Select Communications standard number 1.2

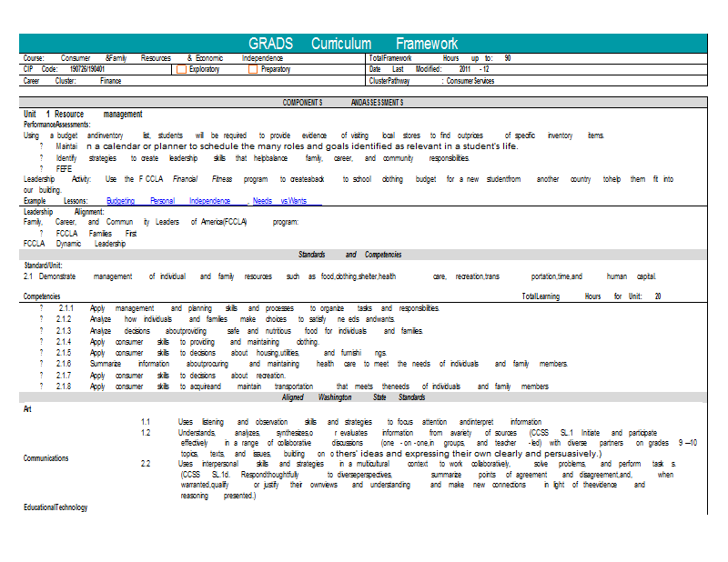[146, 433]
